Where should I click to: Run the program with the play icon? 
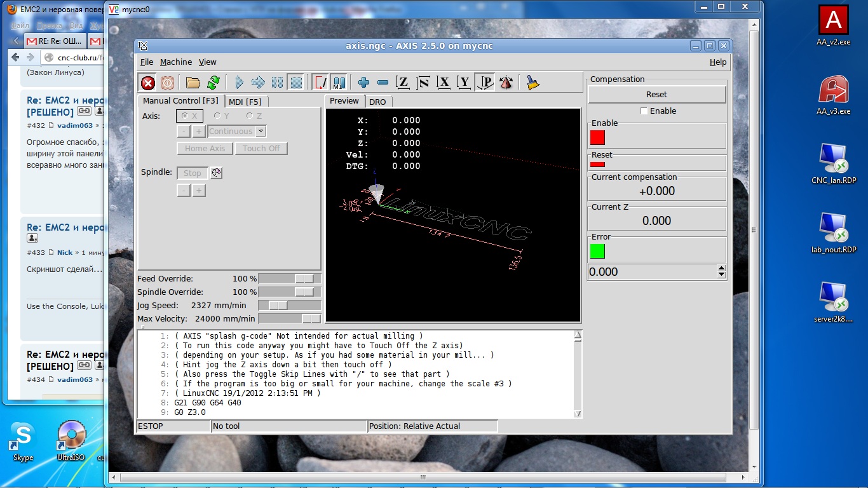(x=239, y=83)
